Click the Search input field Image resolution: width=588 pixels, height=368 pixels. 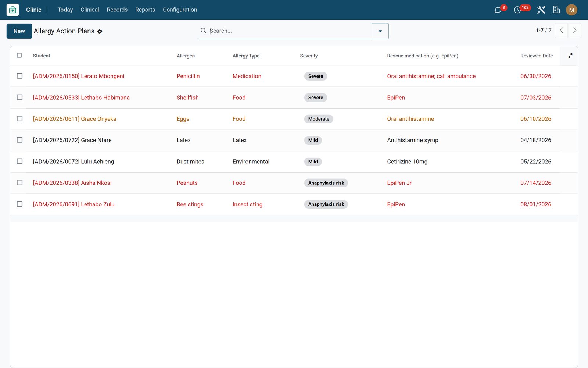pyautogui.click(x=290, y=31)
